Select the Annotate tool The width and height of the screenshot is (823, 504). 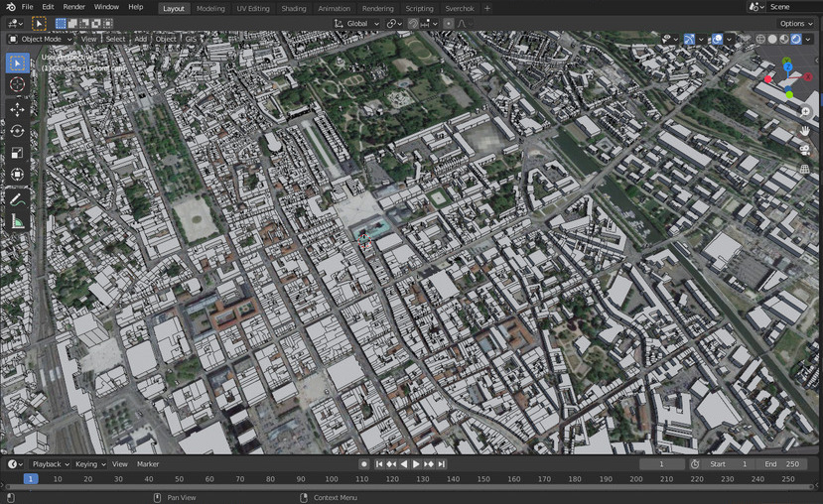[17, 199]
